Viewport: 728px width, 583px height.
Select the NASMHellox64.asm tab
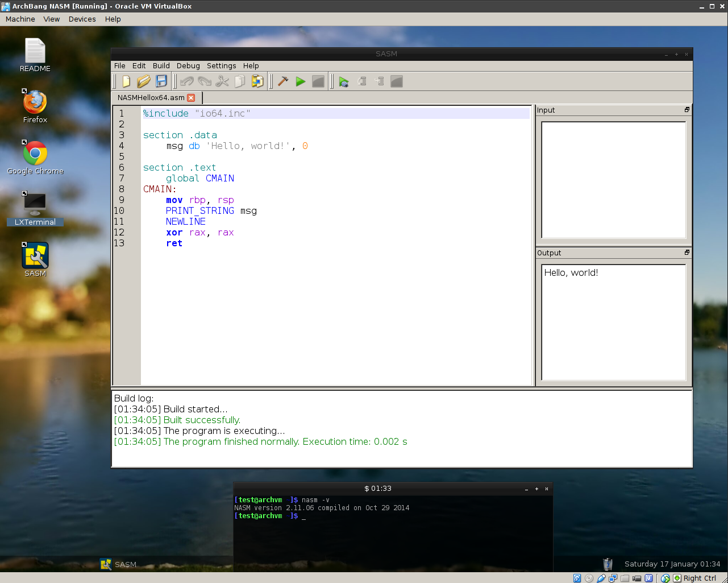pos(151,97)
